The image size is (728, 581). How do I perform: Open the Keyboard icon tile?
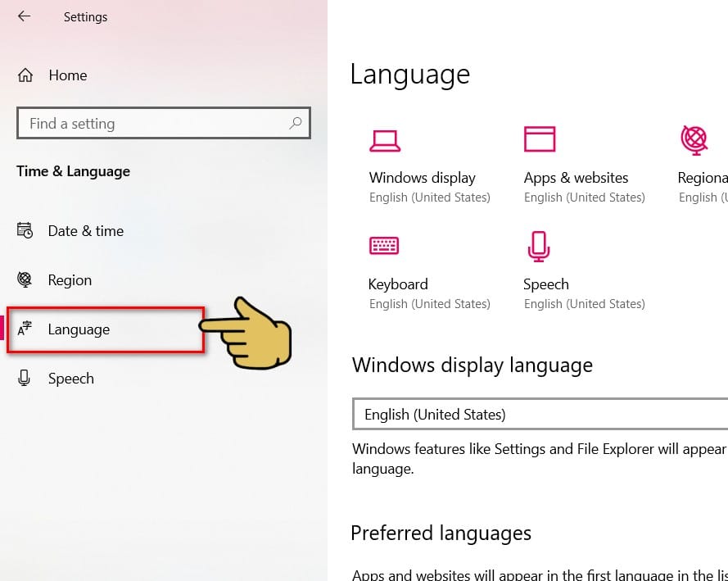coord(384,246)
